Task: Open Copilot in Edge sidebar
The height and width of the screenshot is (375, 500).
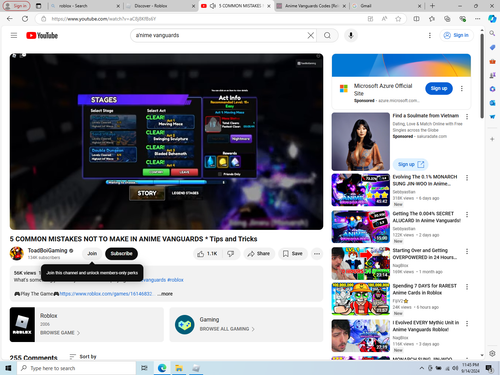Action: (492, 19)
